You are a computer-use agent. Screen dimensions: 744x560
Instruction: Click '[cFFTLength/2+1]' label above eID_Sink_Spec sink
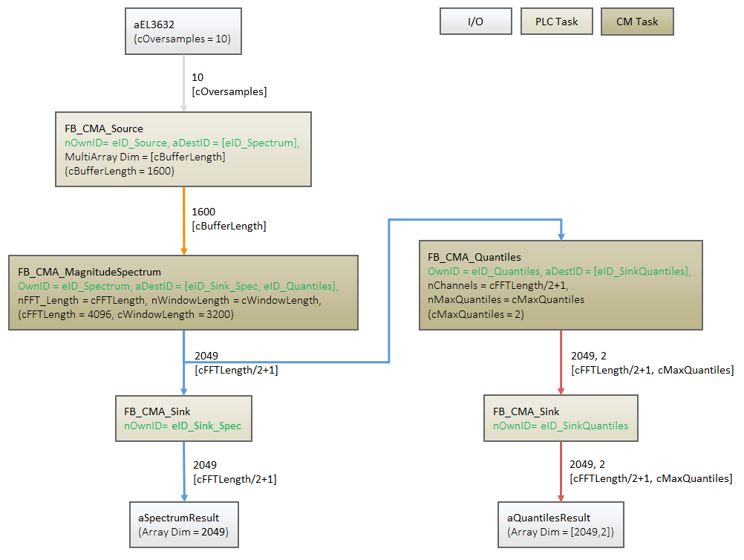236,370
